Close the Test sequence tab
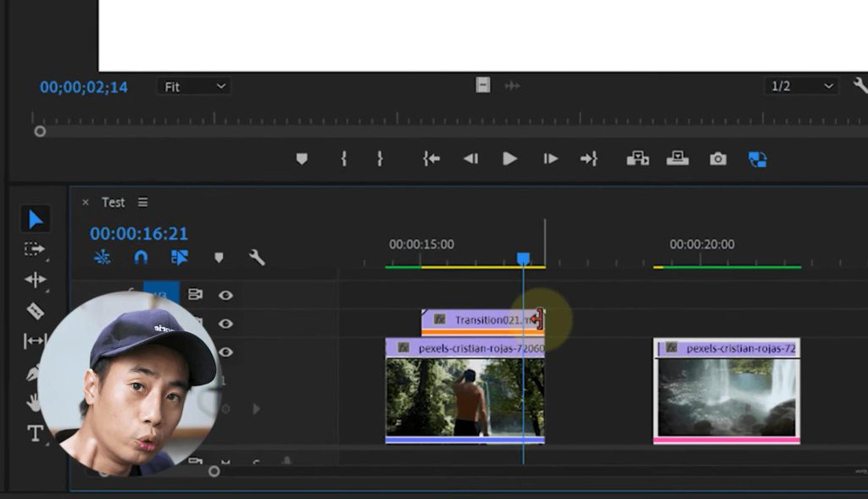 point(85,202)
